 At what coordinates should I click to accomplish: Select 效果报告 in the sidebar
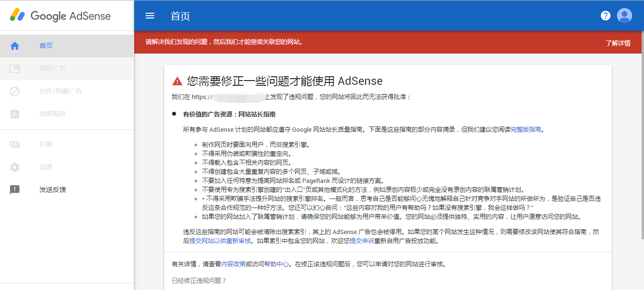[67, 114]
